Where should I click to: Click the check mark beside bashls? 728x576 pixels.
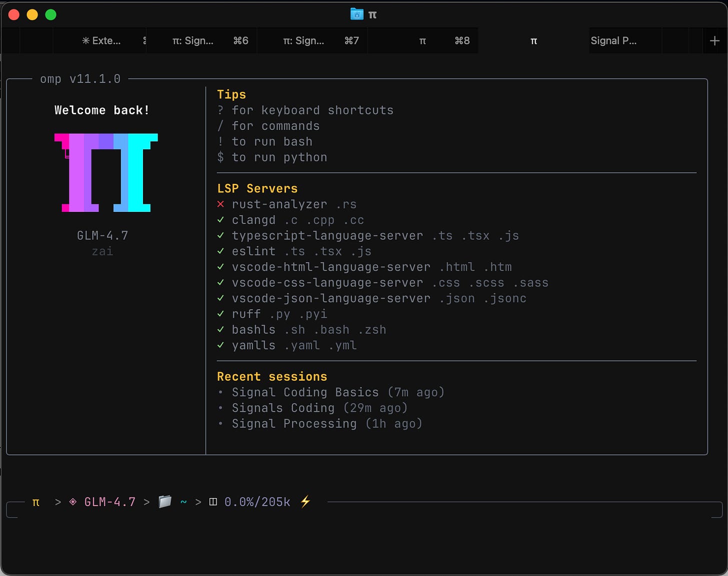coord(220,330)
